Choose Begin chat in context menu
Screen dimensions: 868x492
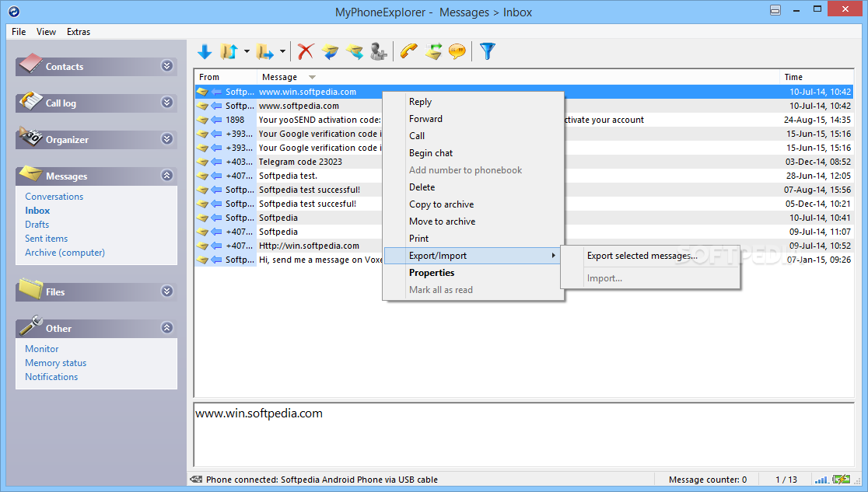pos(474,153)
